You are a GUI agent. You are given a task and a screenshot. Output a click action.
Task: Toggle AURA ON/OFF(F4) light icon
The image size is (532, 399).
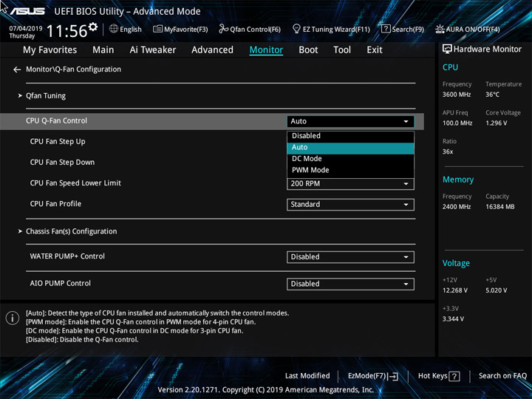click(440, 29)
